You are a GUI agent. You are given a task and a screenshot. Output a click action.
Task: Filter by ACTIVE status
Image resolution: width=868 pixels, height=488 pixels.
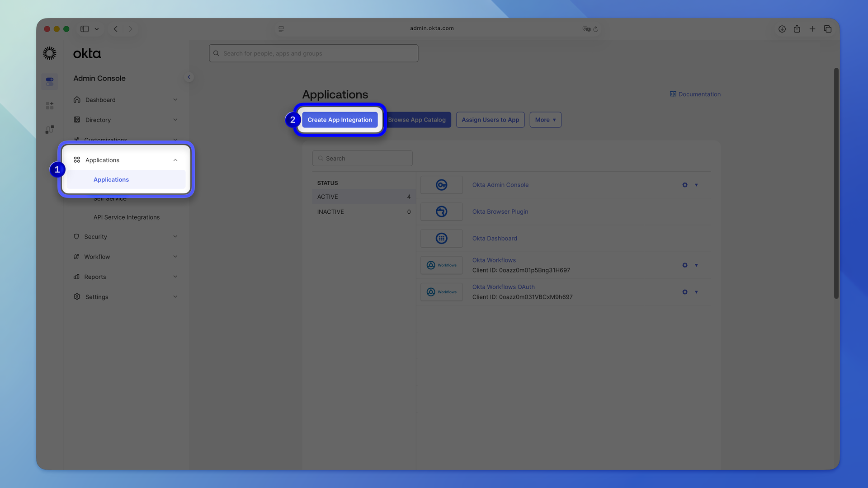(364, 197)
